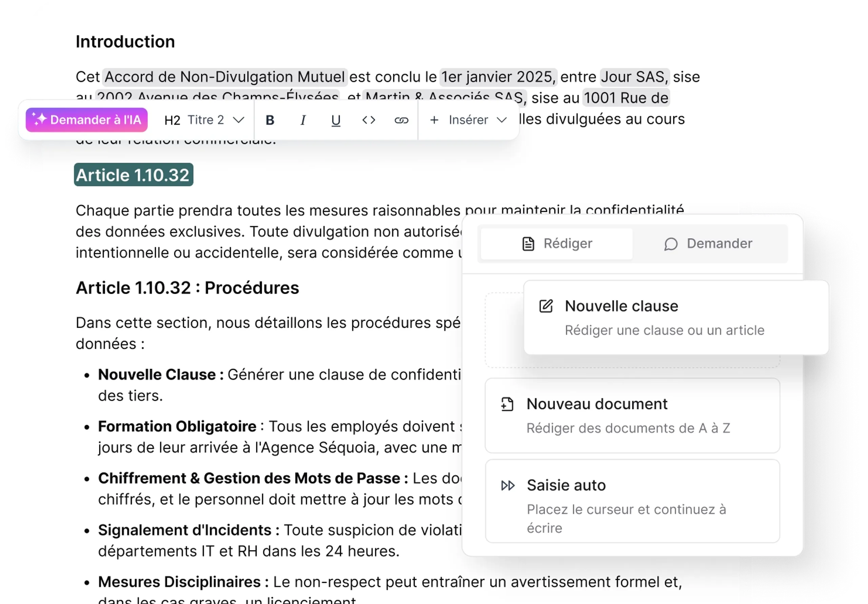This screenshot has width=868, height=604.
Task: Expand the Insérer dropdown chevron
Action: (x=502, y=120)
